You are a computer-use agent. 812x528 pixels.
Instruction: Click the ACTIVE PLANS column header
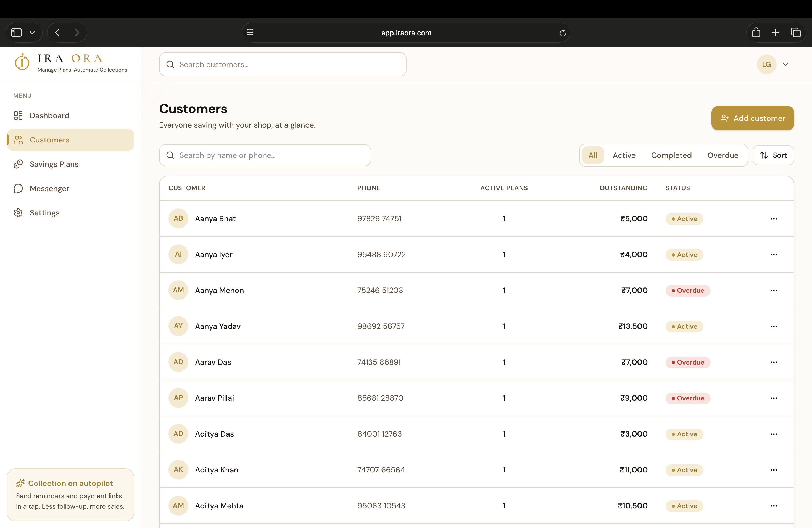click(x=504, y=188)
